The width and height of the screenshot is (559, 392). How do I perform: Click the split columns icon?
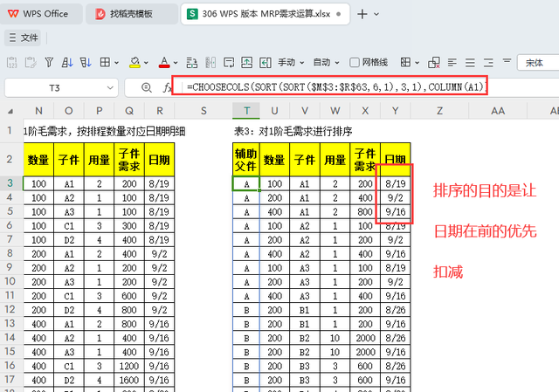tap(210, 63)
